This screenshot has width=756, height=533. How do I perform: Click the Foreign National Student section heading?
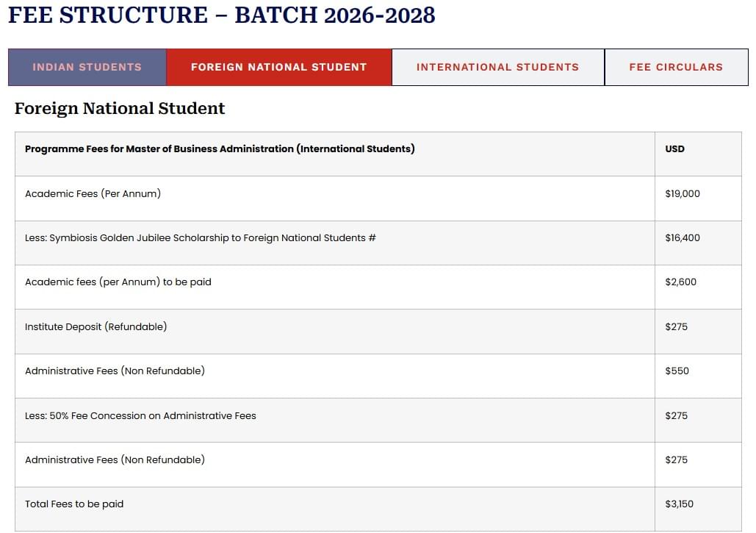click(x=120, y=109)
